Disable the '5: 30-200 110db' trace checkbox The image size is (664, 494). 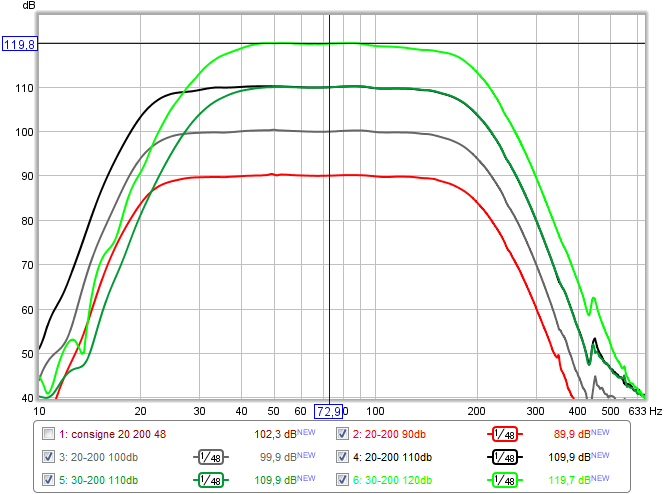(48, 480)
